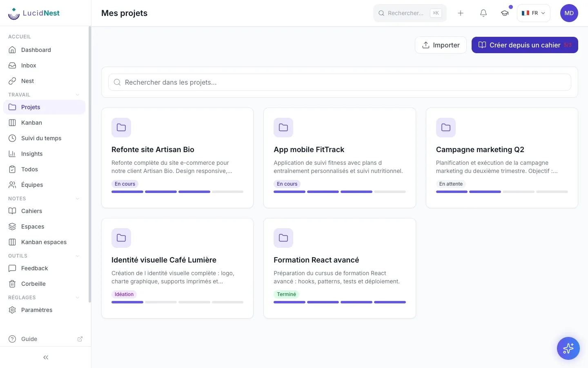The width and height of the screenshot is (588, 368).
Task: Collapse the TRAVAIL section chevron
Action: [x=78, y=95]
